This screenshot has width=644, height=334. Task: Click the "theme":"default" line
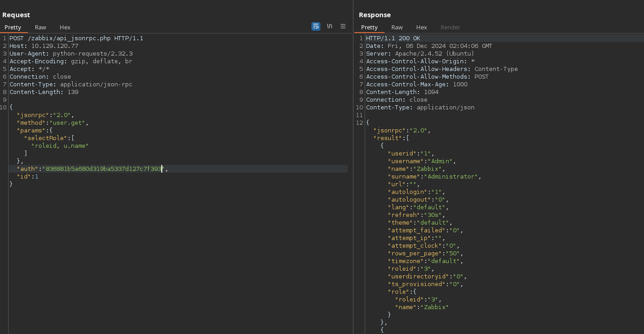click(420, 222)
